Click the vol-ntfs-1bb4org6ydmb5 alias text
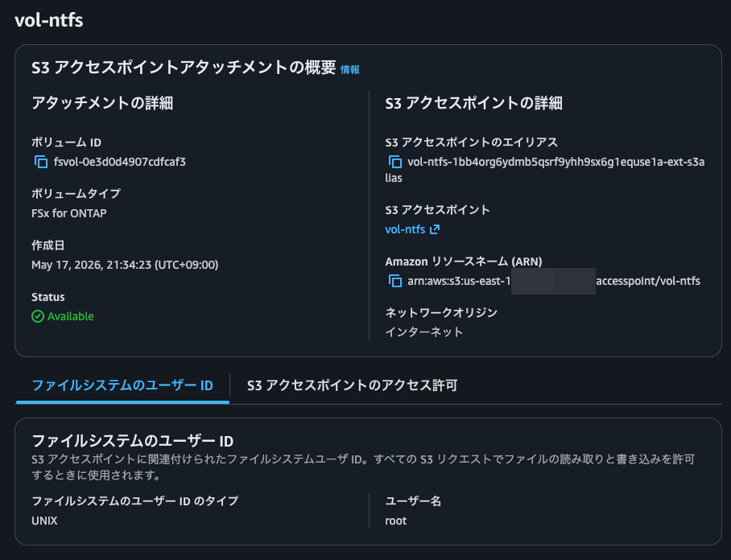 544,170
